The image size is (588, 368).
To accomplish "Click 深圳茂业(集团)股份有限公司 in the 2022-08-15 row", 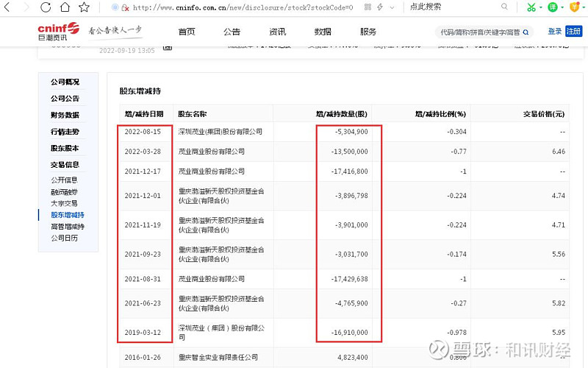I will [220, 132].
